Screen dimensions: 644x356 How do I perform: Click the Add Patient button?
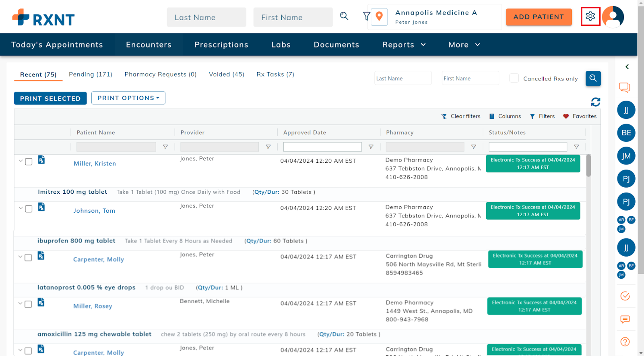click(539, 17)
